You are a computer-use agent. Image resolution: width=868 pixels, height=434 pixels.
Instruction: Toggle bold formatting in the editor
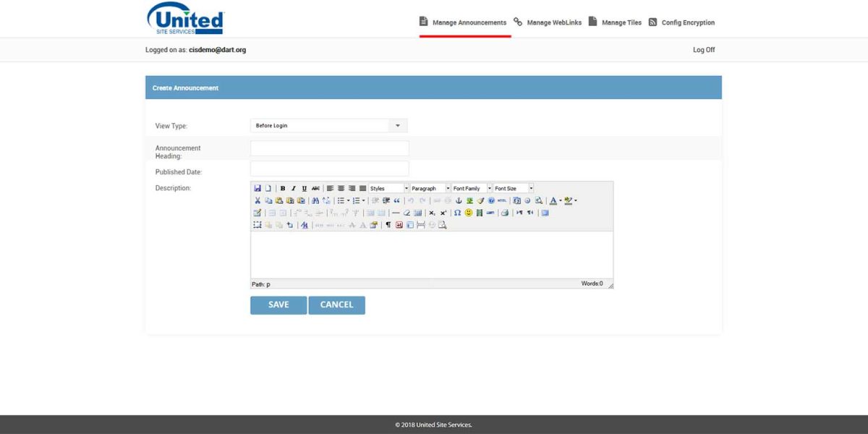282,187
